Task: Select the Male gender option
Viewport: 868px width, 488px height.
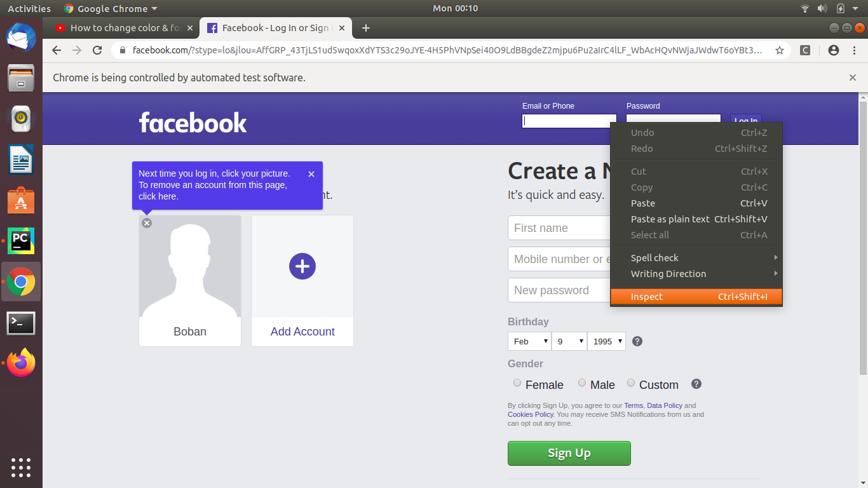Action: coord(582,383)
